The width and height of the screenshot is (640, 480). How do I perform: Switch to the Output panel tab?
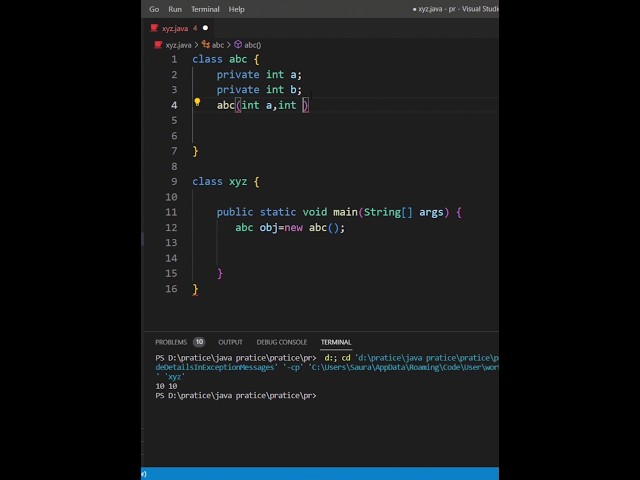point(230,342)
